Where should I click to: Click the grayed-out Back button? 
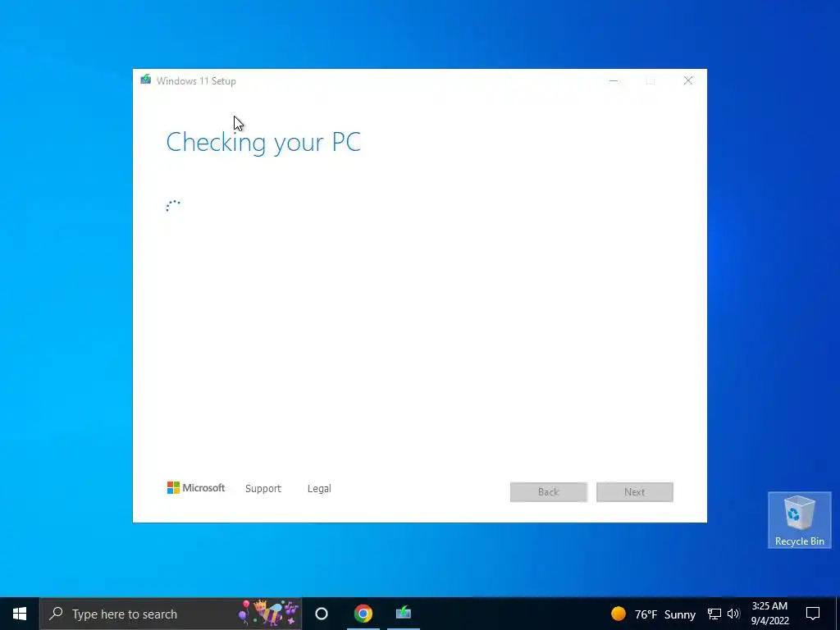(x=549, y=492)
